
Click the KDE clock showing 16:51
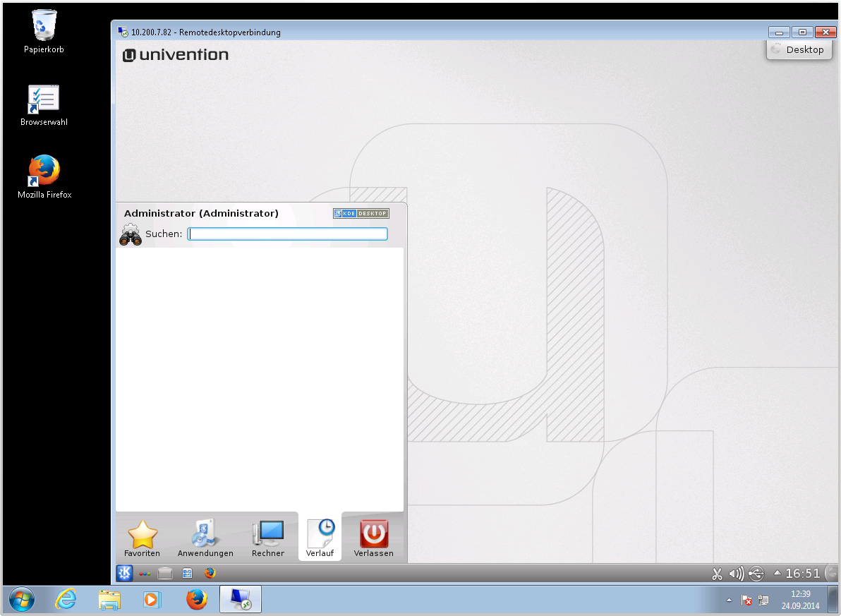point(803,574)
